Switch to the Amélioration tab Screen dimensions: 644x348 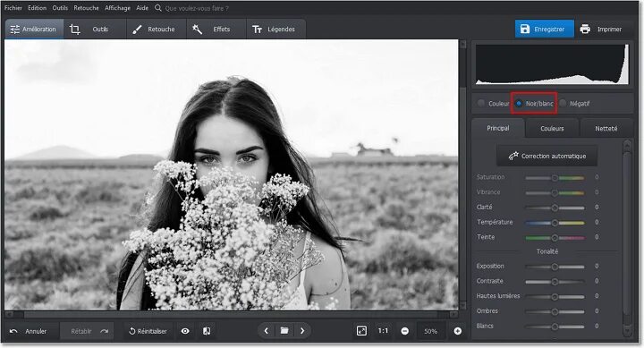[x=34, y=30]
